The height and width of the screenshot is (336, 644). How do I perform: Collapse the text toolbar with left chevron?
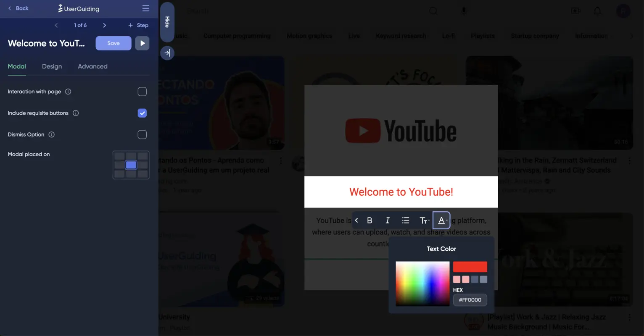pos(356,220)
